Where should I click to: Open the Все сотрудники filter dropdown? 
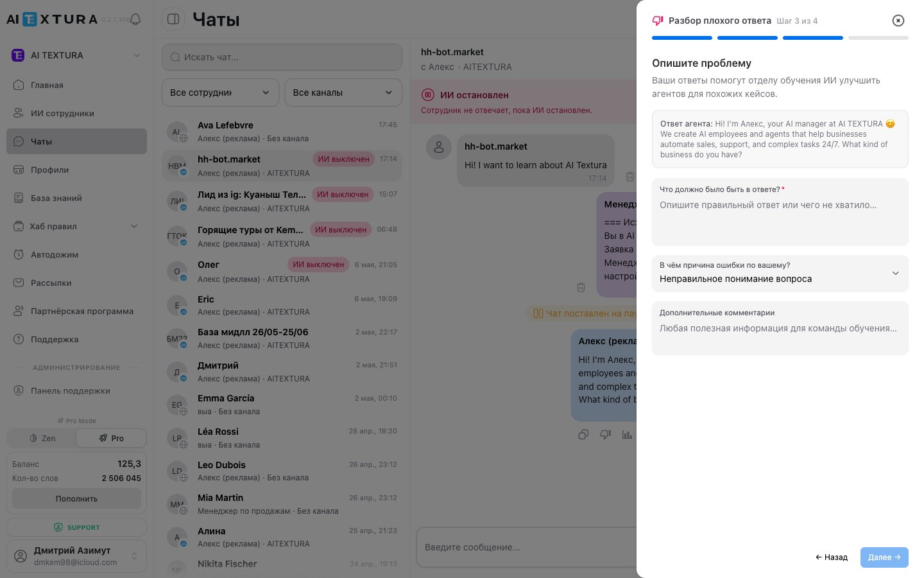(x=220, y=92)
